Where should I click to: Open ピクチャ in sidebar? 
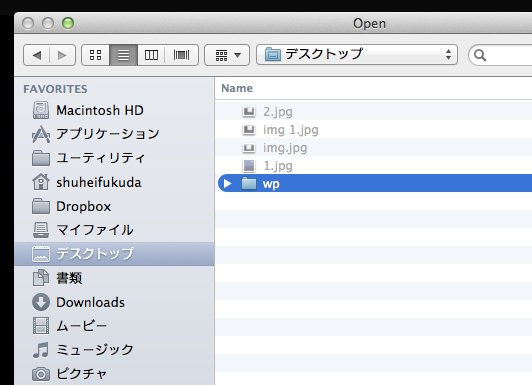[114, 374]
